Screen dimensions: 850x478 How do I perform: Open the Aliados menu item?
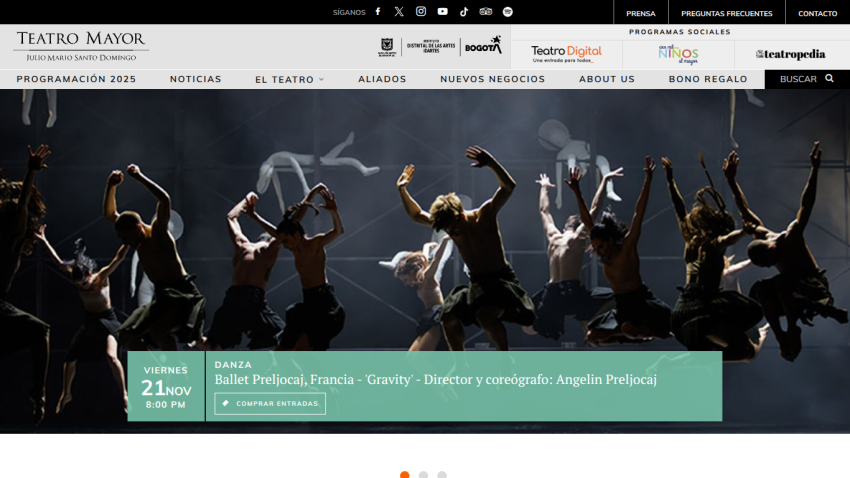(382, 79)
